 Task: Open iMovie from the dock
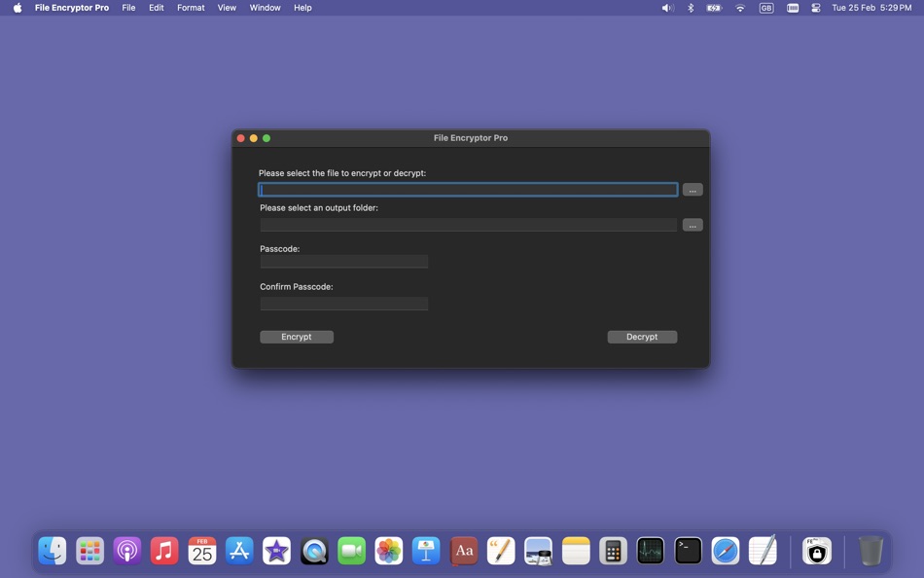pyautogui.click(x=277, y=551)
